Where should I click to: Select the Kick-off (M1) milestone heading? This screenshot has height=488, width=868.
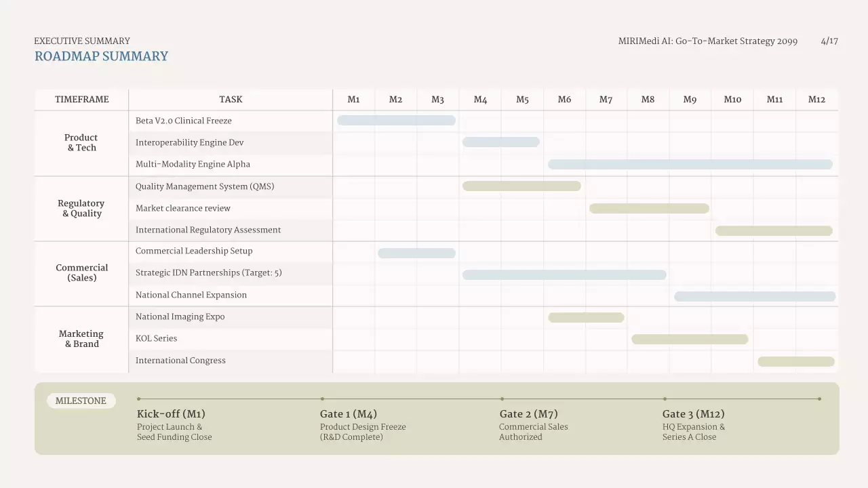click(171, 414)
